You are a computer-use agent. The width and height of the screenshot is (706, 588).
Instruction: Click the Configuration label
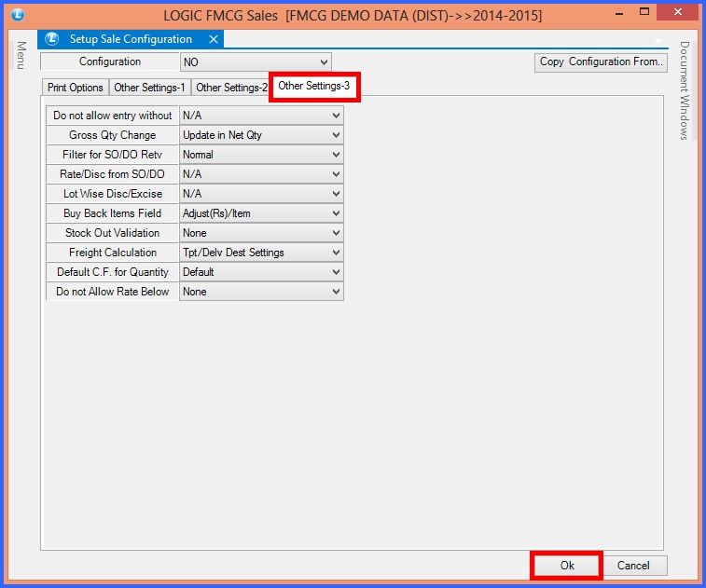pos(110,62)
